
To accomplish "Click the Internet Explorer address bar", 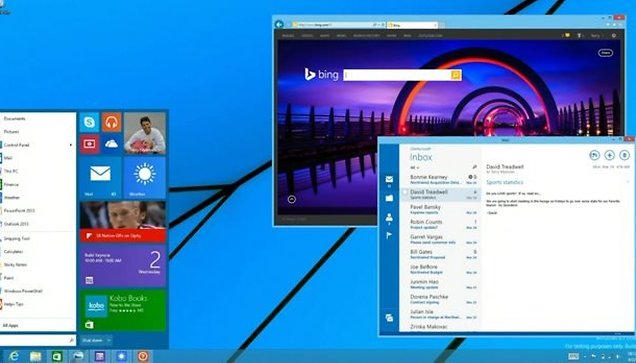I will click(x=336, y=25).
